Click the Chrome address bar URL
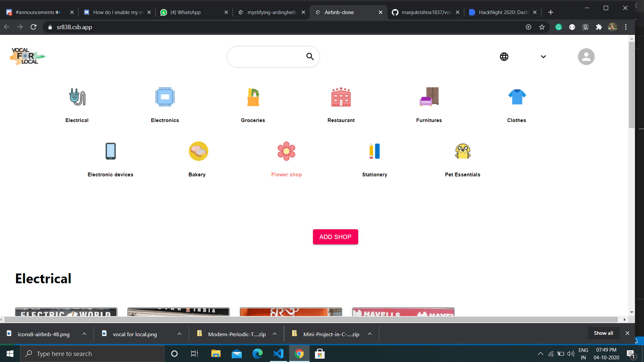This screenshot has width=644, height=362. point(74,27)
